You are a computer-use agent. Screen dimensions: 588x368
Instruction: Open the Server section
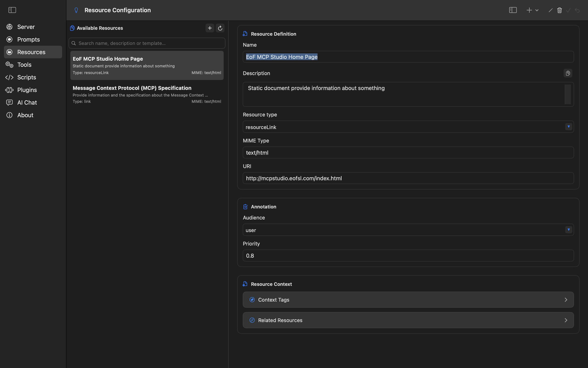[x=33, y=27]
